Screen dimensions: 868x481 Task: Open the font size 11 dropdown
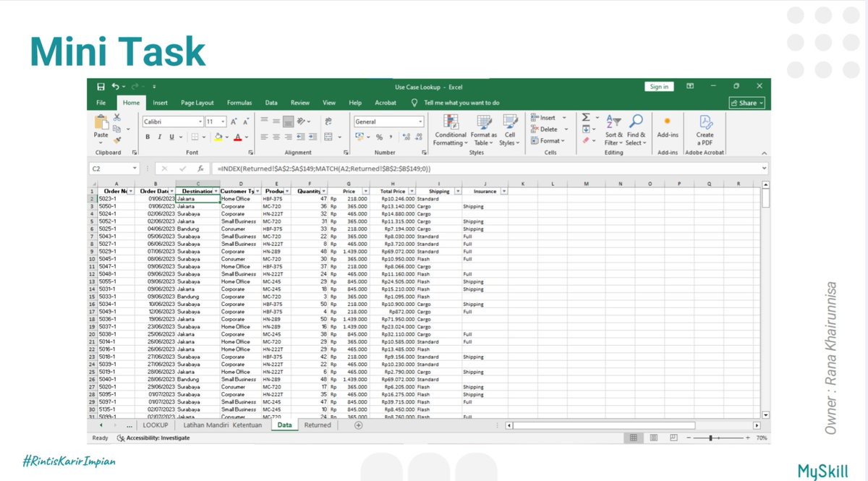pos(224,122)
